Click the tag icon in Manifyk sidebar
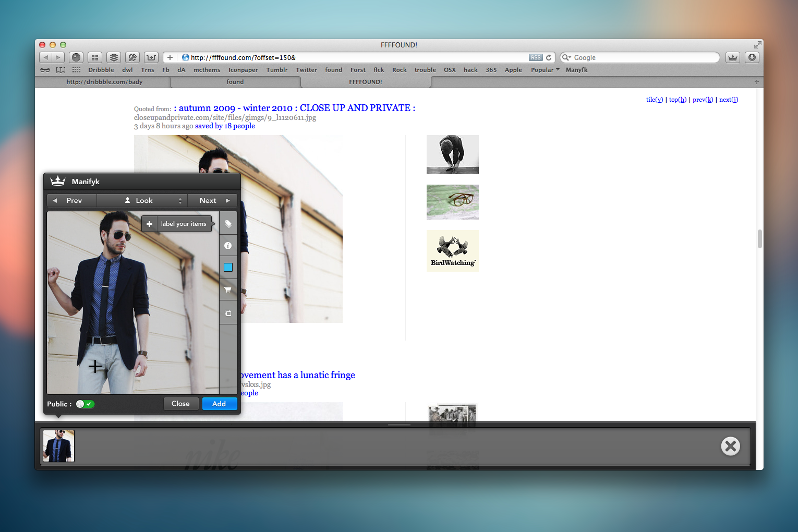 pyautogui.click(x=228, y=224)
